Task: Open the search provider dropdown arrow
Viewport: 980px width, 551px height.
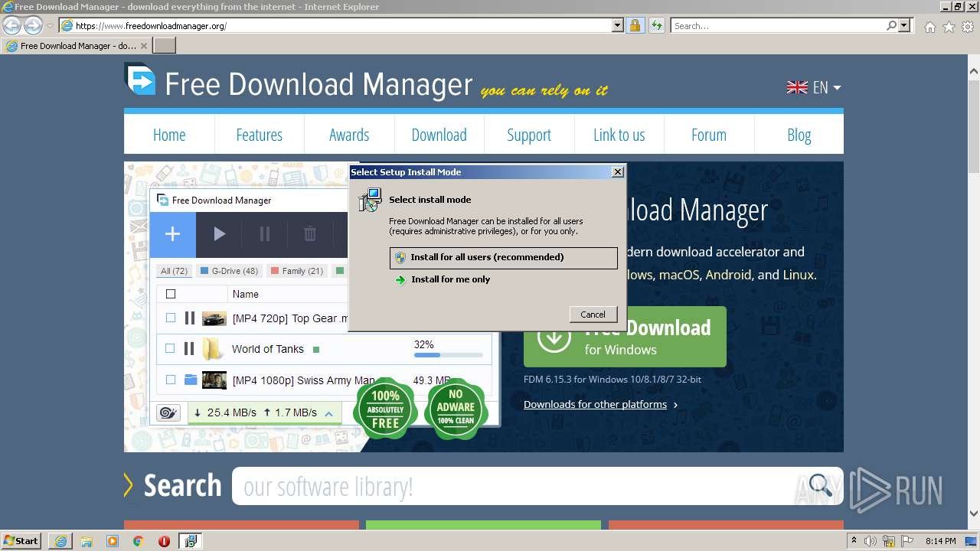Action: tap(905, 25)
